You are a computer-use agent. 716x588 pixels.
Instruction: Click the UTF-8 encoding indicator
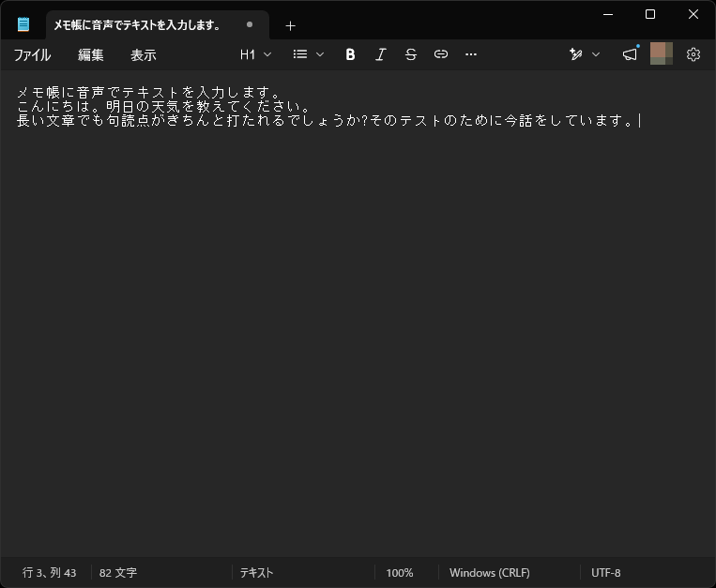coord(606,572)
